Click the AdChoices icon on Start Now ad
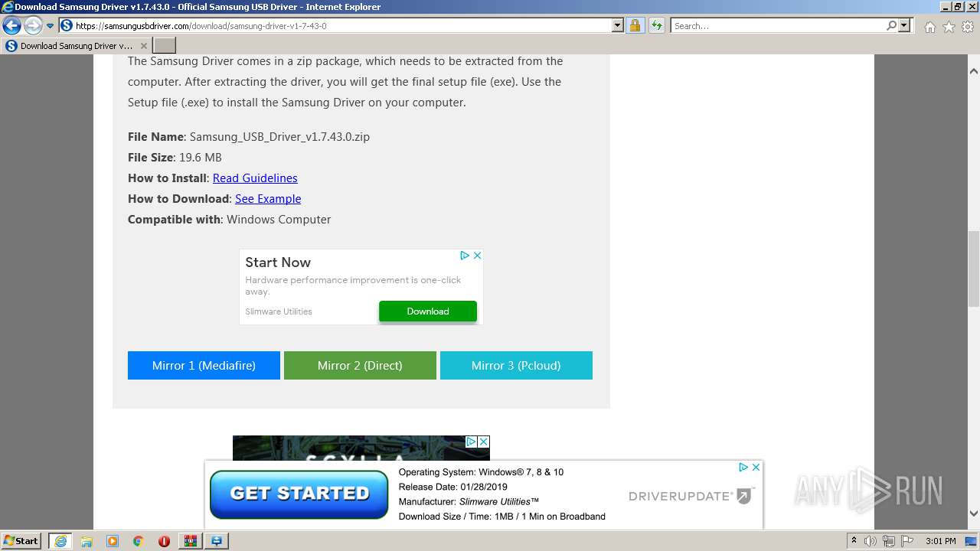This screenshot has width=980, height=551. 465,256
